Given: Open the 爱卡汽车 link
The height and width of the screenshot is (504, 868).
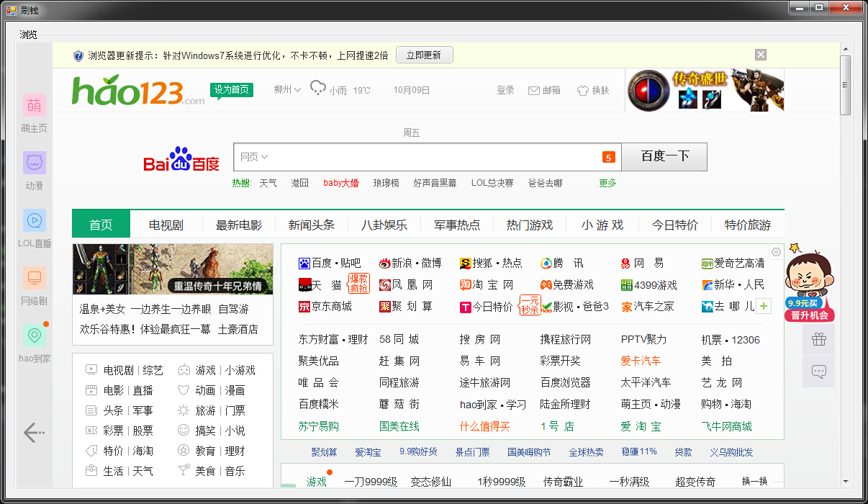Looking at the screenshot, I should (641, 361).
